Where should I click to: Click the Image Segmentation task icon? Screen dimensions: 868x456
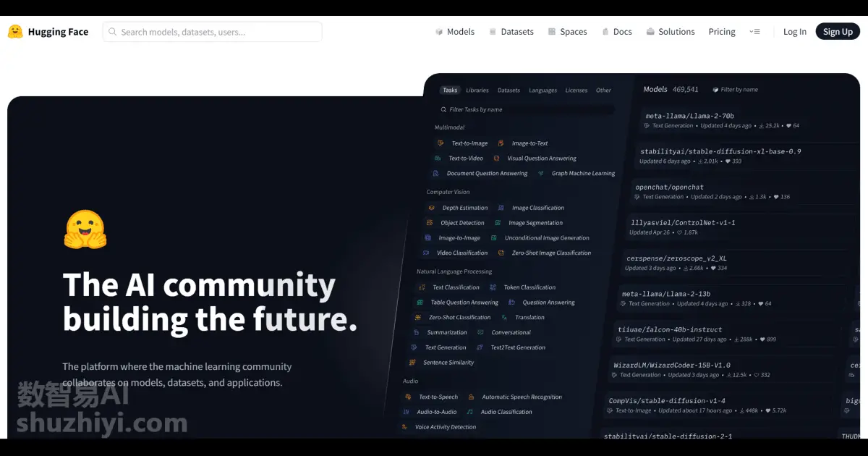point(498,223)
